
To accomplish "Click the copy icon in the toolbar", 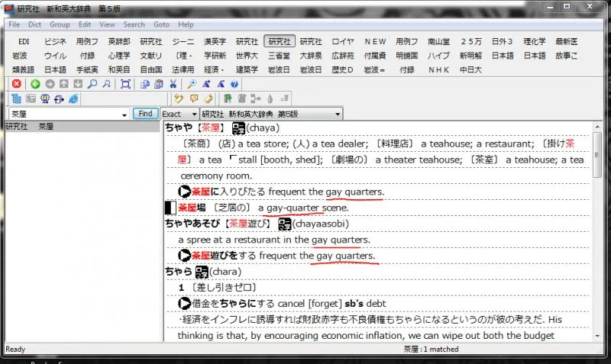I will pos(144,84).
